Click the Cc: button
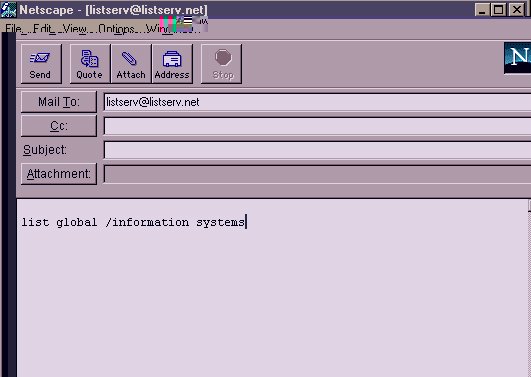 pos(59,126)
